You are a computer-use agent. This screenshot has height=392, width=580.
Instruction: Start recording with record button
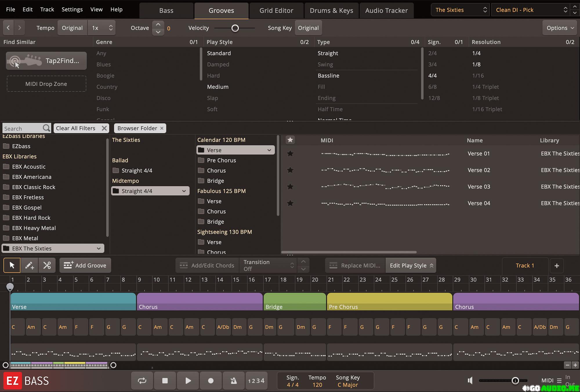tap(211, 381)
